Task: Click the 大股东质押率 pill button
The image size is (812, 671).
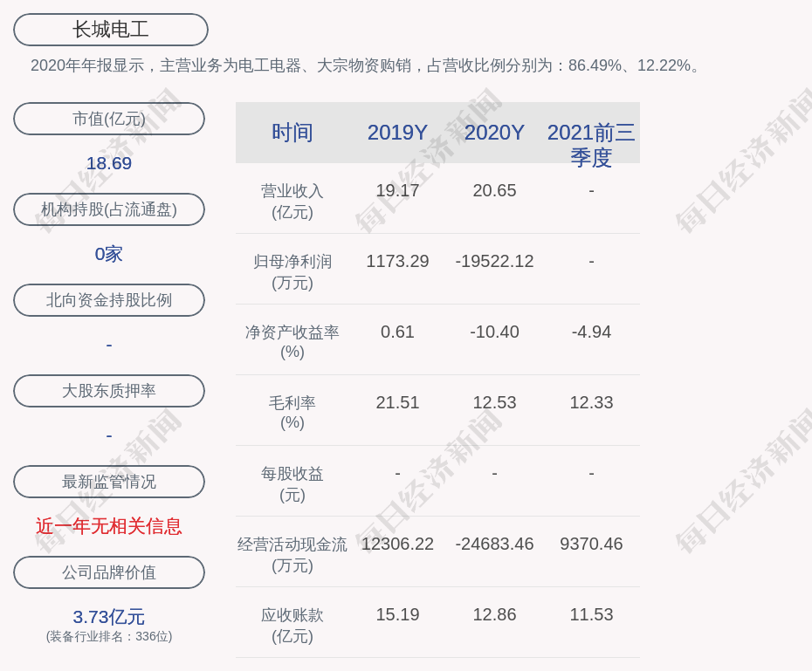Action: pyautogui.click(x=109, y=391)
